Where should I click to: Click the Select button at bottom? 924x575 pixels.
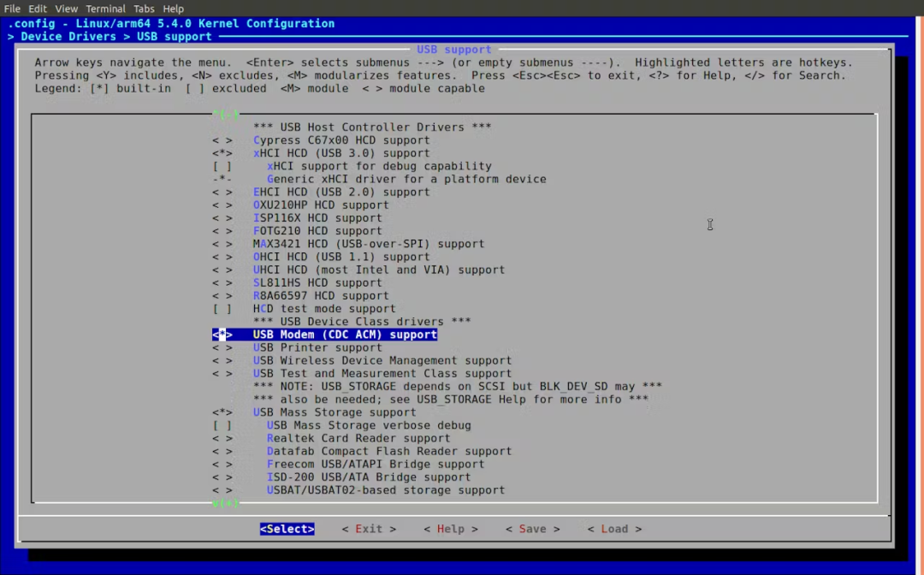pos(287,529)
